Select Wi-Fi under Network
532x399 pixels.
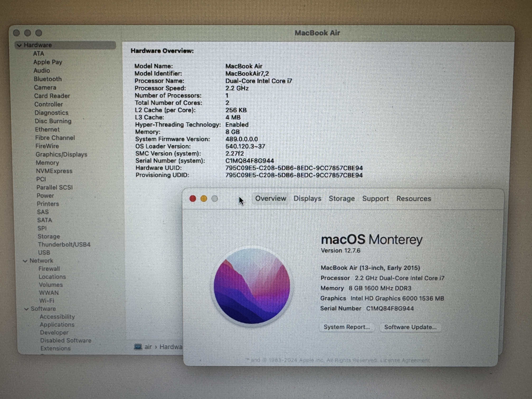coord(47,301)
